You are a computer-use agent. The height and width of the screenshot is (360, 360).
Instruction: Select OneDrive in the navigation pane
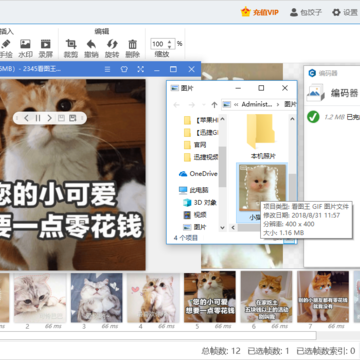[x=198, y=174]
